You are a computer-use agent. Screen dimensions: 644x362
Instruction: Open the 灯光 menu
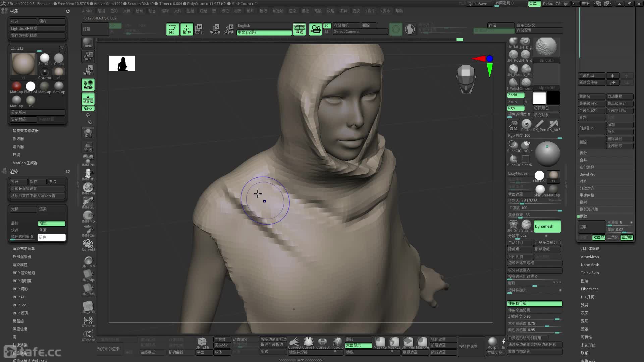[x=203, y=11]
